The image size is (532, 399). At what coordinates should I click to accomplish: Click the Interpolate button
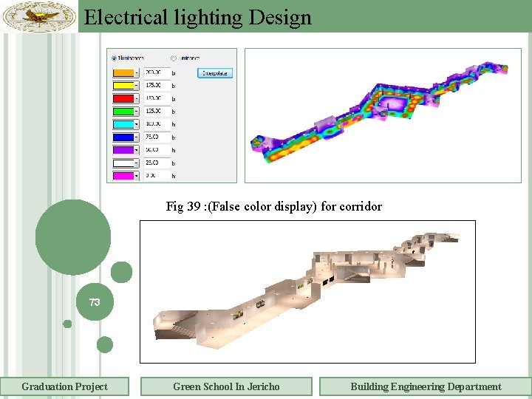tap(215, 73)
